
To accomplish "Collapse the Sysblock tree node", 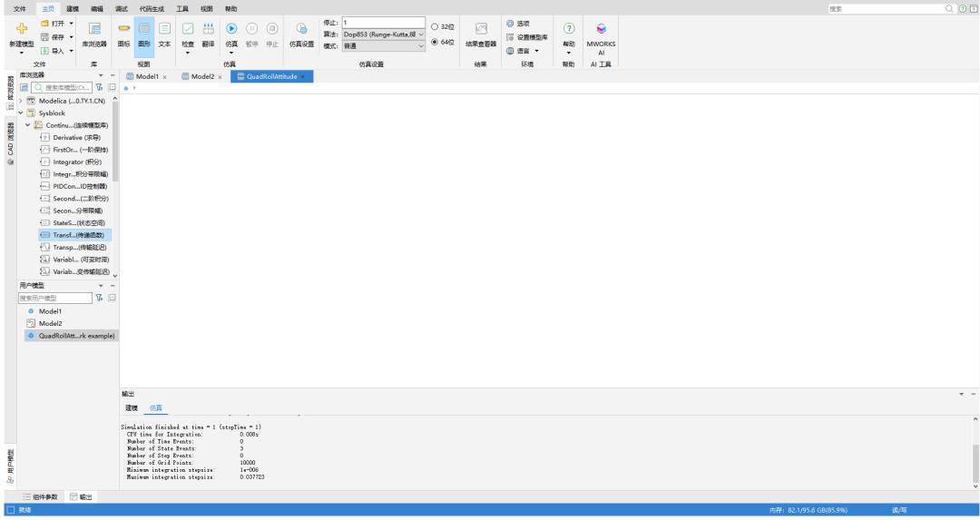I will click(x=21, y=113).
